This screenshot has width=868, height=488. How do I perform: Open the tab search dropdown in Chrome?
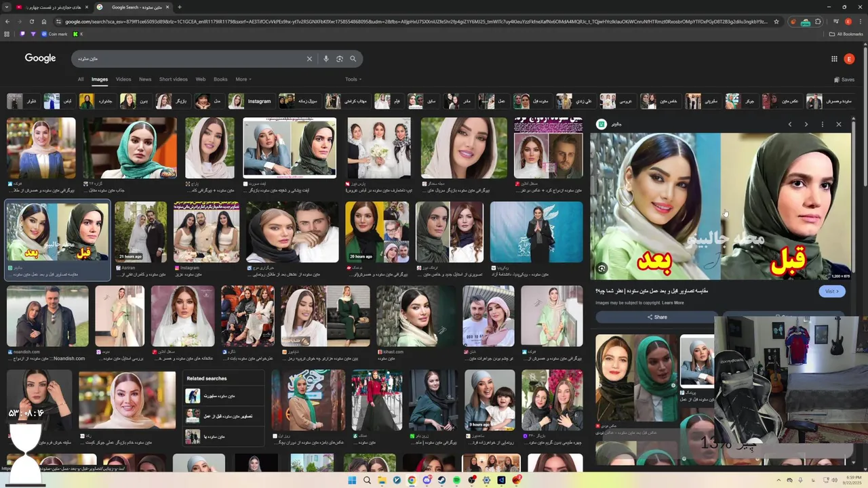click(x=7, y=7)
